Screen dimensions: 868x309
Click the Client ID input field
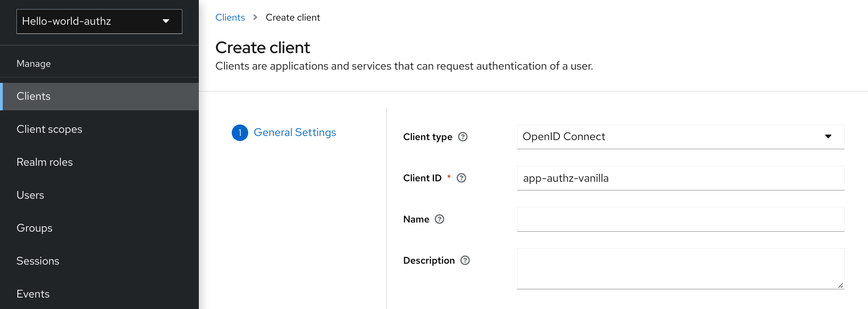681,178
